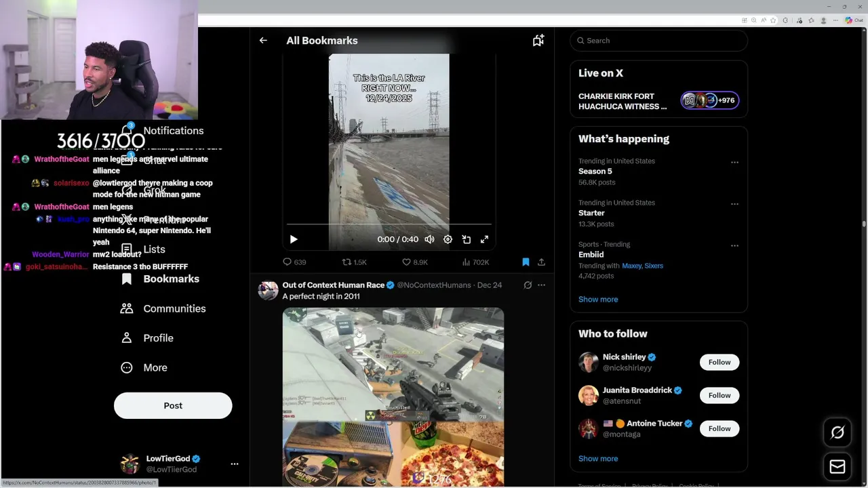Like the tweet with 8.9K likes
This screenshot has width=868, height=488.
(415, 262)
